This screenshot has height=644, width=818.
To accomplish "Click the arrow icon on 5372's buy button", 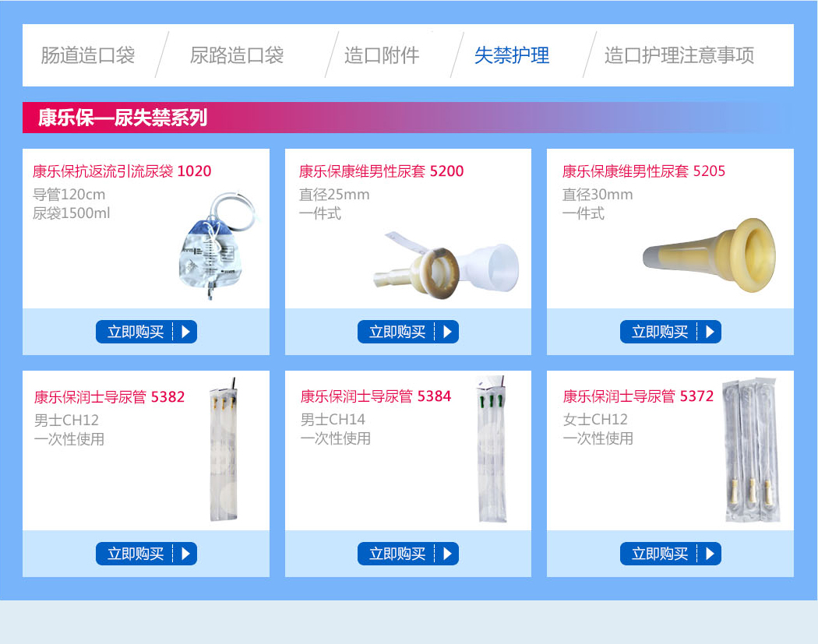I will [710, 553].
